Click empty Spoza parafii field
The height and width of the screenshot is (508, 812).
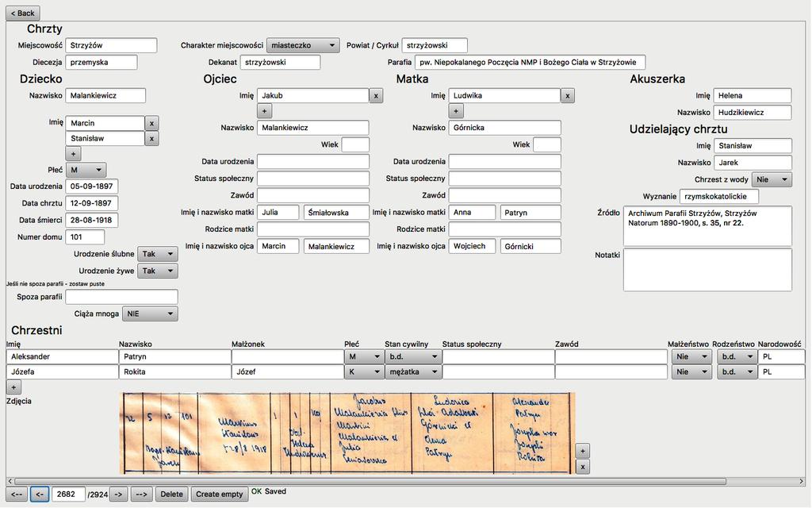[121, 297]
